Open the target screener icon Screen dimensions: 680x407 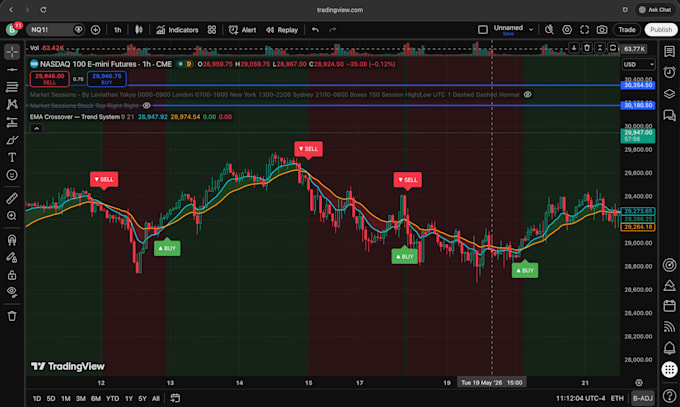pyautogui.click(x=669, y=265)
